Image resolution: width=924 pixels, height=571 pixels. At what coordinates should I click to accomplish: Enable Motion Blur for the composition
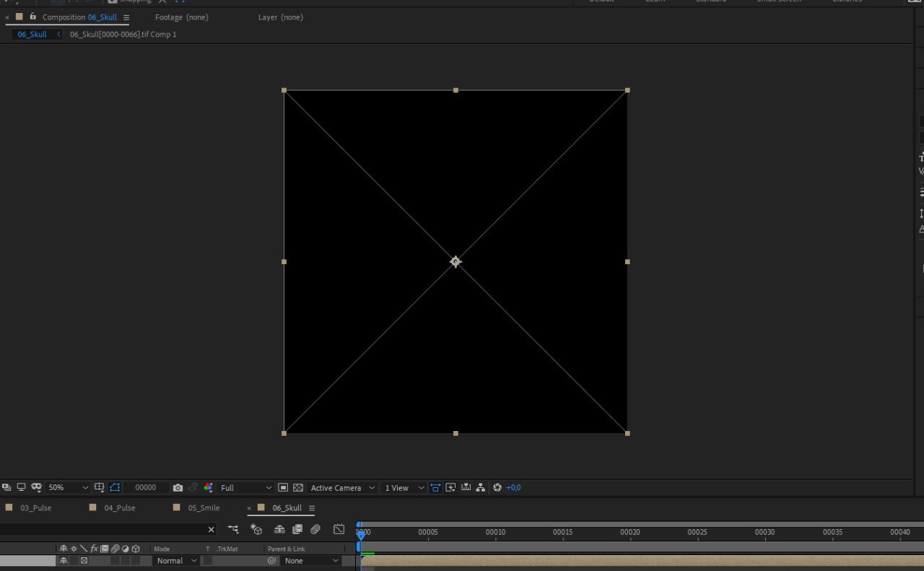click(x=315, y=530)
